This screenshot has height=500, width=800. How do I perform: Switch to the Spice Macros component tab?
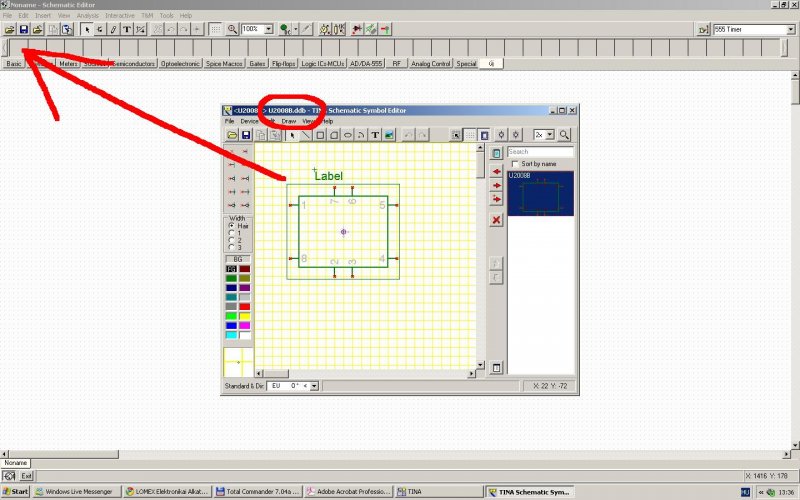tap(224, 64)
